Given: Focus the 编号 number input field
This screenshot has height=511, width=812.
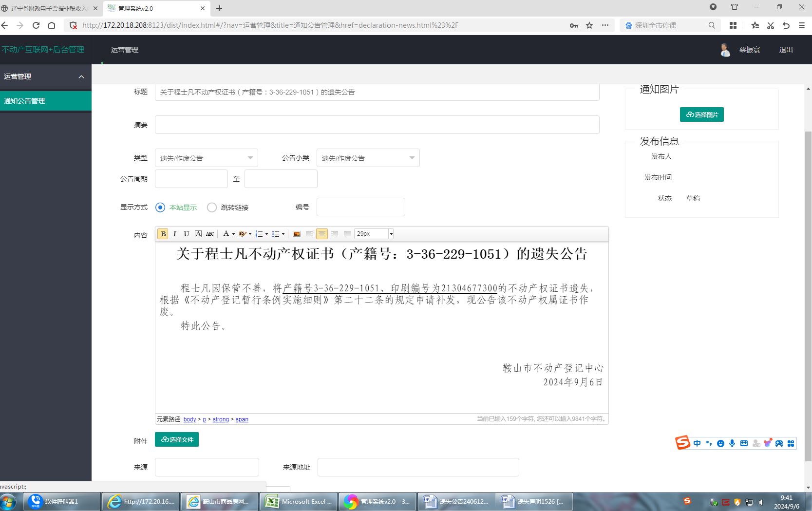Looking at the screenshot, I should pyautogui.click(x=361, y=207).
